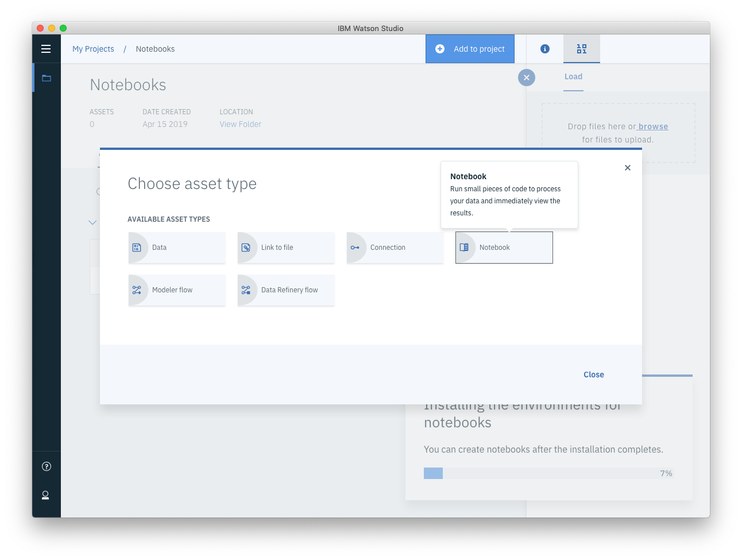Switch to the Load tab
The image size is (742, 560).
573,76
